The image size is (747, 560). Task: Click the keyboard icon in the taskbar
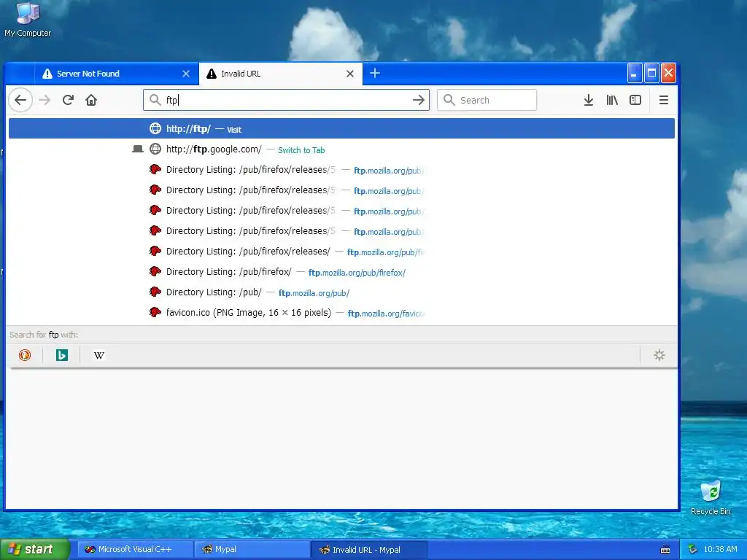[665, 550]
